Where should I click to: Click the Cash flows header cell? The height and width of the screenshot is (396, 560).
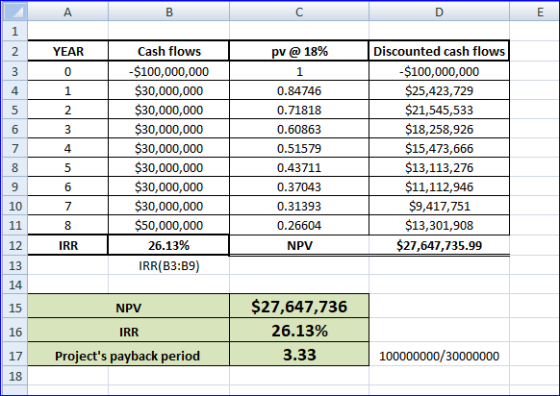(169, 51)
